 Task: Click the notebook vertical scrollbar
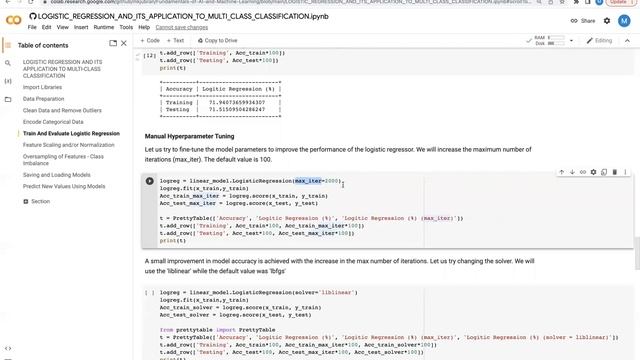click(x=637, y=253)
